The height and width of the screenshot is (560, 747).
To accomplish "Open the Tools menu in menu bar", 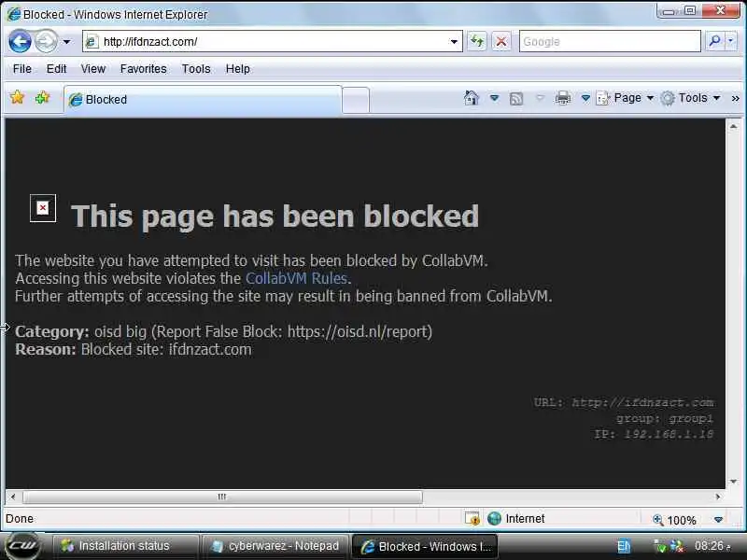I will tap(196, 69).
